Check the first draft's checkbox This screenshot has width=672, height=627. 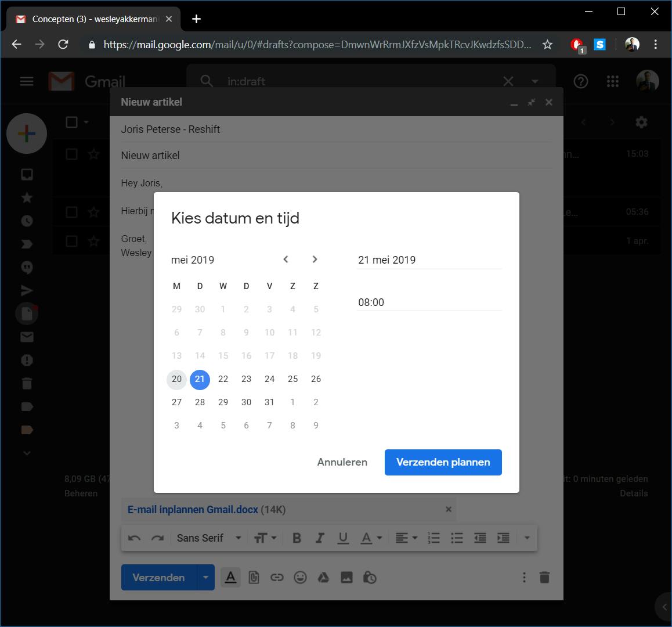pyautogui.click(x=71, y=154)
